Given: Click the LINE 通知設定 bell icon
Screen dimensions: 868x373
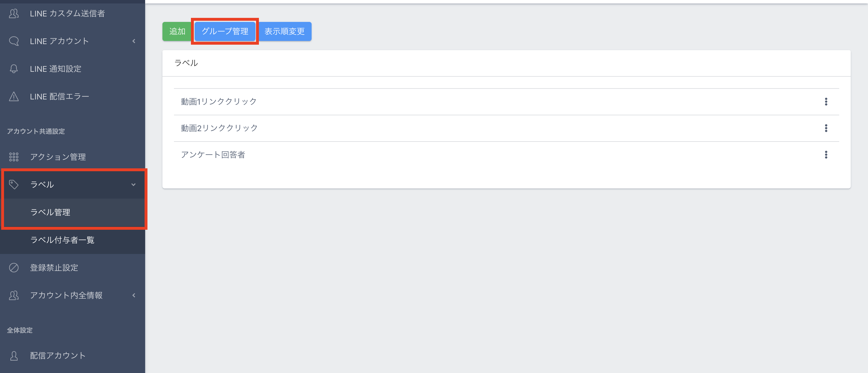Looking at the screenshot, I should click(x=14, y=69).
